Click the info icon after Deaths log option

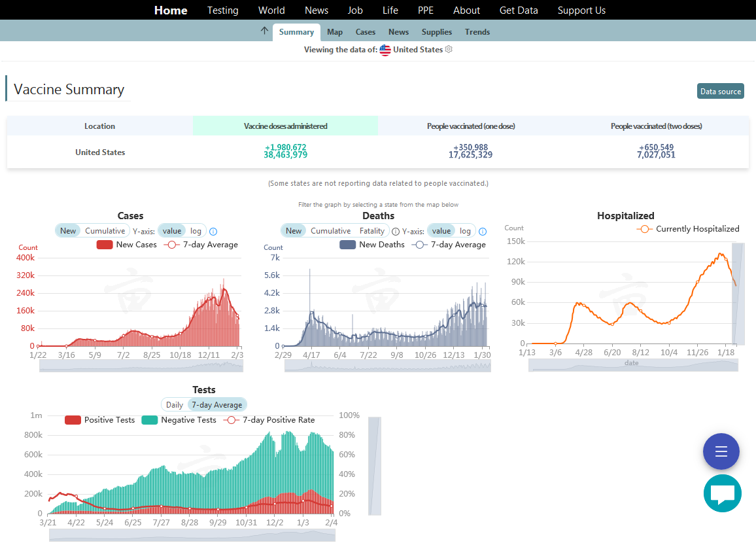pyautogui.click(x=483, y=232)
